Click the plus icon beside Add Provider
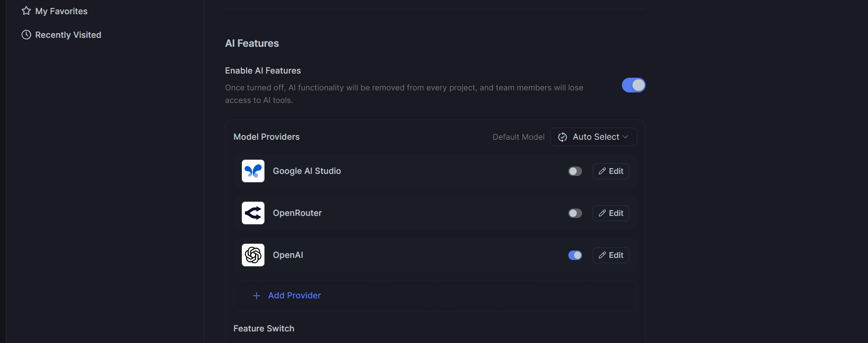 pyautogui.click(x=257, y=296)
